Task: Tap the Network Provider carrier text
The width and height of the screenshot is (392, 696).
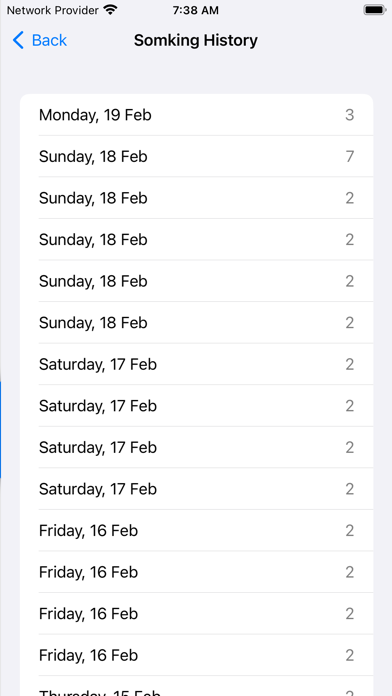Action: click(x=52, y=10)
